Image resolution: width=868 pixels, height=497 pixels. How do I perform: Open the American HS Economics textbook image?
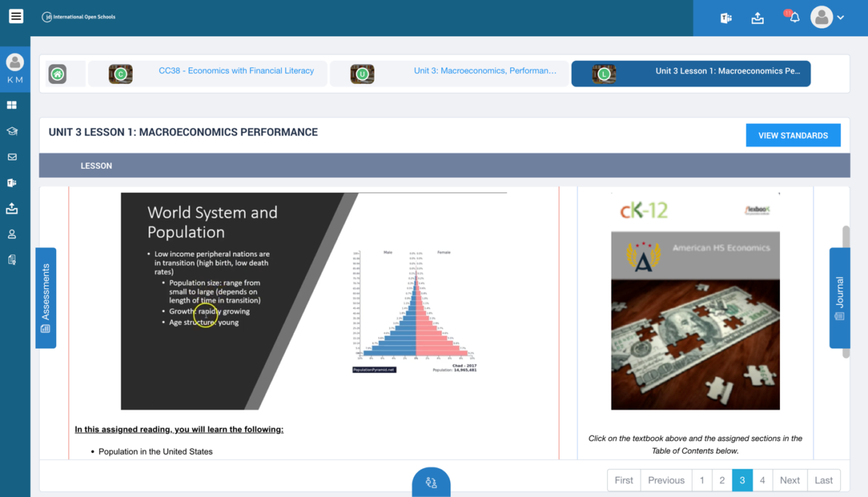click(x=695, y=320)
